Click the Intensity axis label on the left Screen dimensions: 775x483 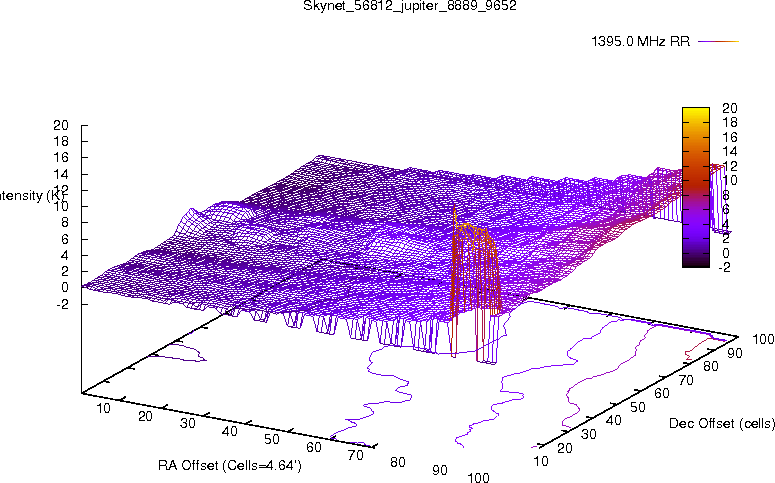22,195
